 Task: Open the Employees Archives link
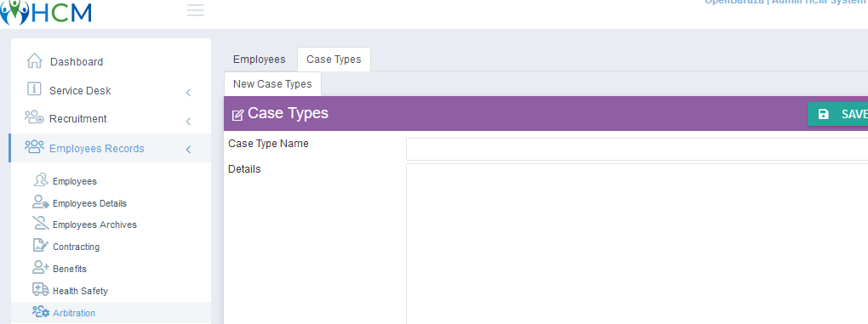[x=94, y=225]
